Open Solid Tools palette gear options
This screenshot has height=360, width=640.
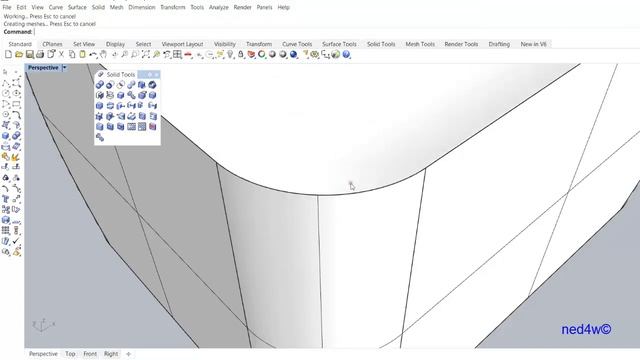pyautogui.click(x=149, y=75)
